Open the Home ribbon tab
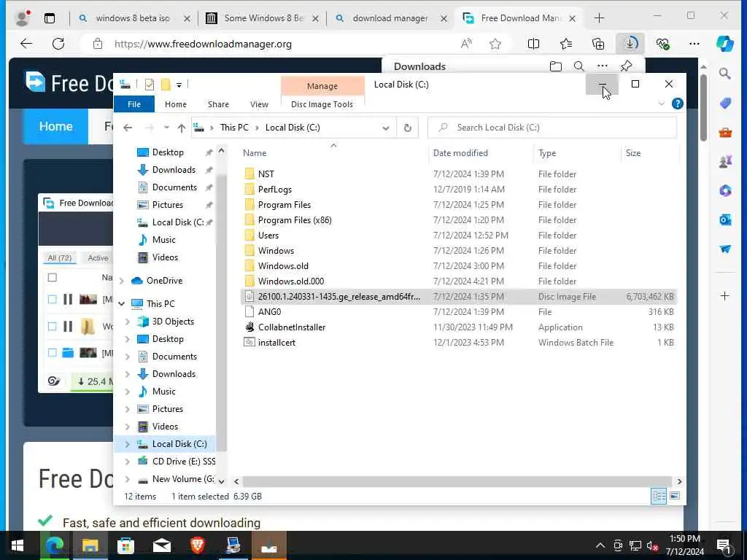 click(x=176, y=104)
